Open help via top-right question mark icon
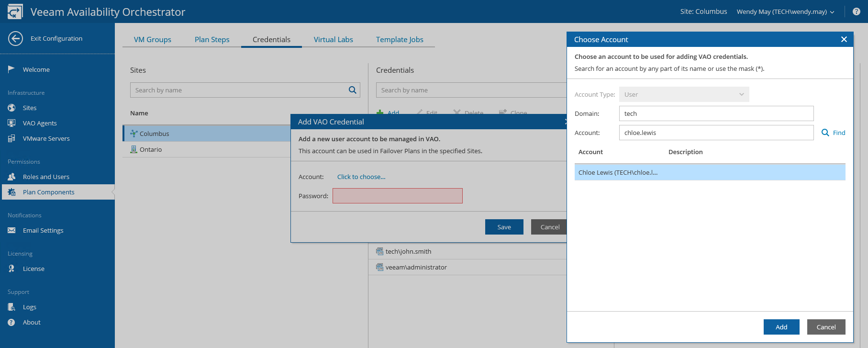 click(857, 11)
